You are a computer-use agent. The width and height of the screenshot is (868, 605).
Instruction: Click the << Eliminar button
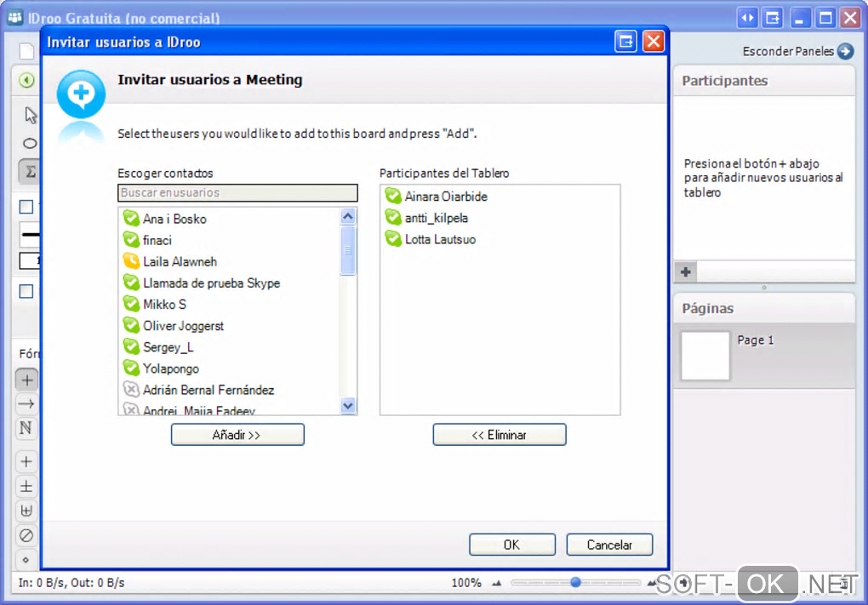click(500, 435)
